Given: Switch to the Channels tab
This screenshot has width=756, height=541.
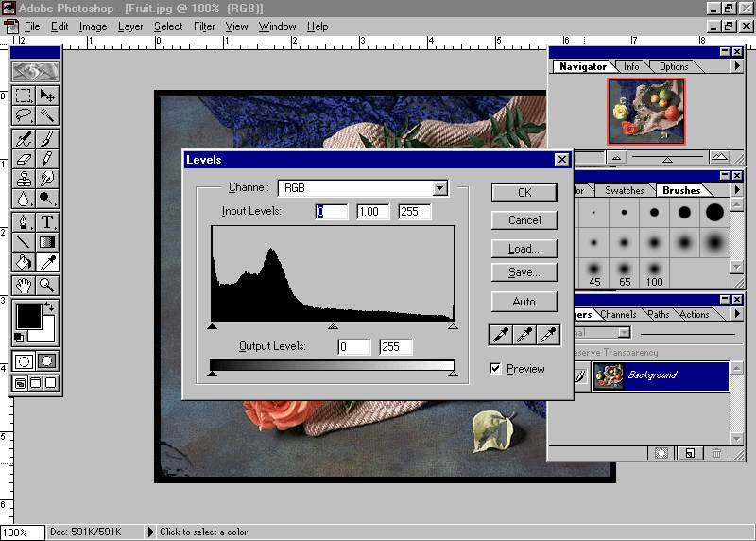Looking at the screenshot, I should click(619, 314).
